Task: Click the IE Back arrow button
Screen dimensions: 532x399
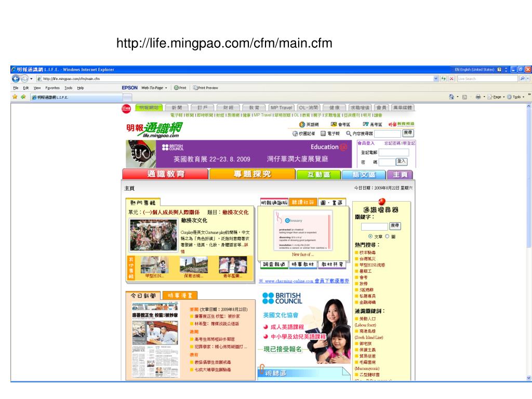Action: coord(16,78)
